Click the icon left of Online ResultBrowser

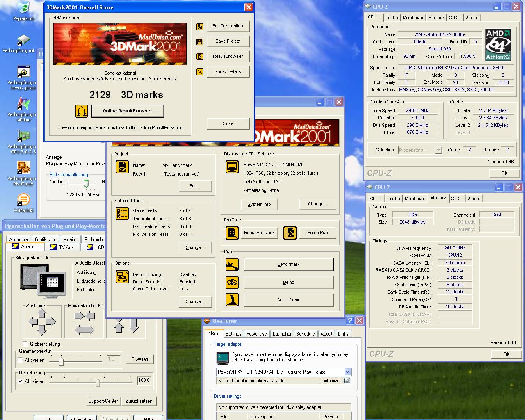click(82, 111)
